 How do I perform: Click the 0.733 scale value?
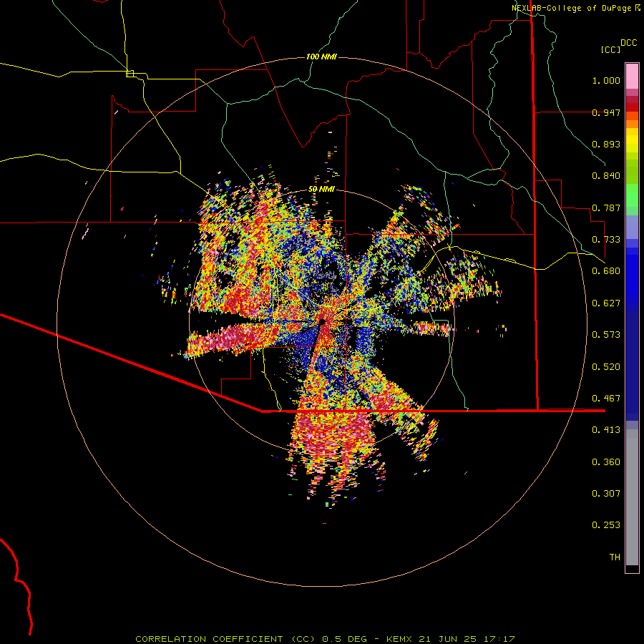coord(606,240)
